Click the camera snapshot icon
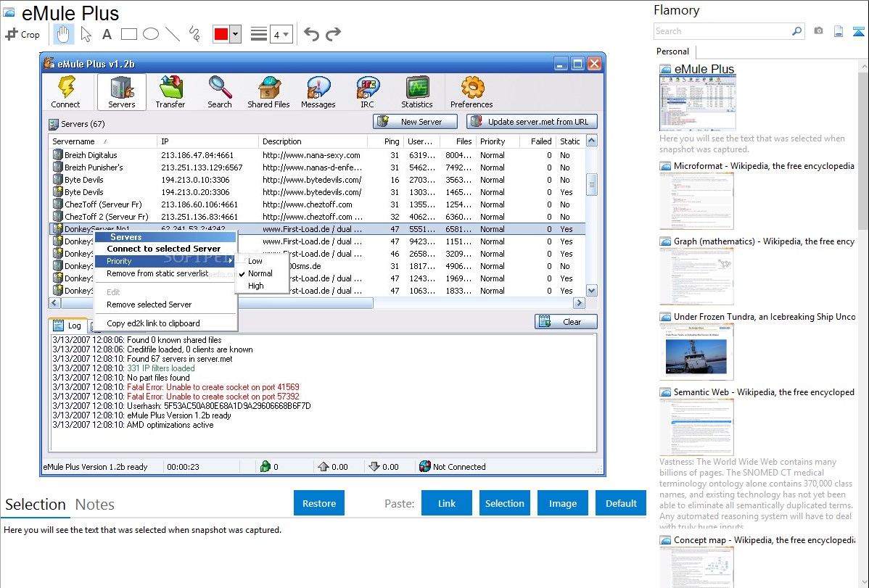Viewport: 869px width, 588px height. coord(818,31)
